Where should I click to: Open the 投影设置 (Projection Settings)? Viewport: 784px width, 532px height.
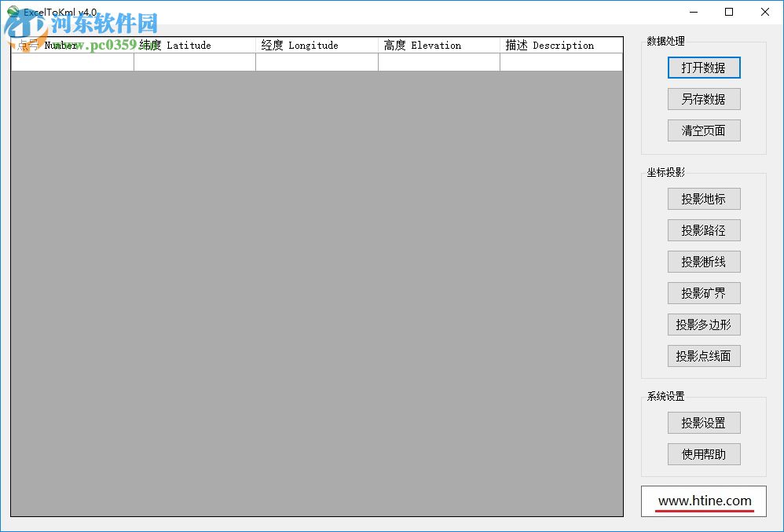[x=703, y=423]
